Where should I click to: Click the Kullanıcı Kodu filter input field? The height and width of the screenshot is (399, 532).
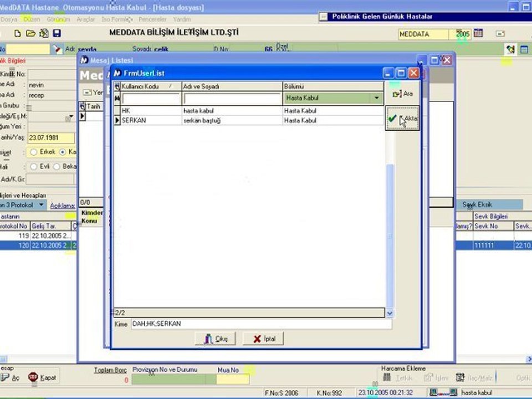pyautogui.click(x=151, y=99)
